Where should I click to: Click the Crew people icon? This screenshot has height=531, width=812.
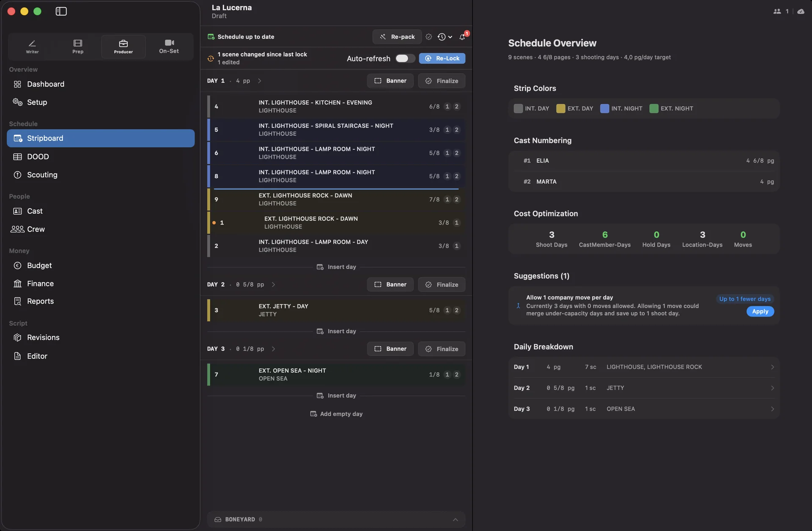17,229
